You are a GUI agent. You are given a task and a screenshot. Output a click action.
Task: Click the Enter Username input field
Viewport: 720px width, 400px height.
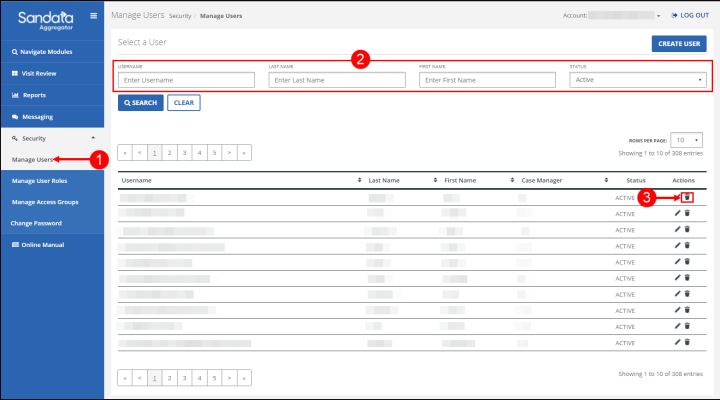[186, 80]
